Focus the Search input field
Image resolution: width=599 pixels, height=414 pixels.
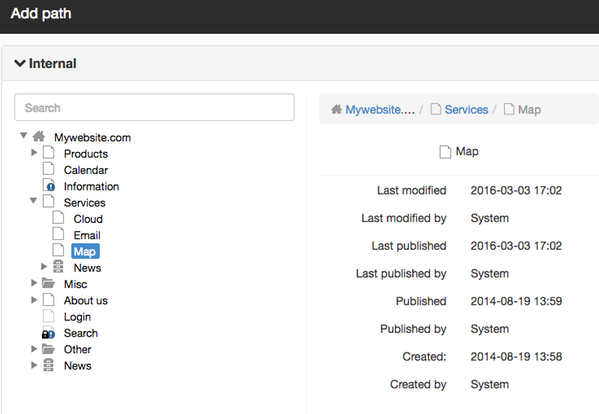(x=154, y=107)
